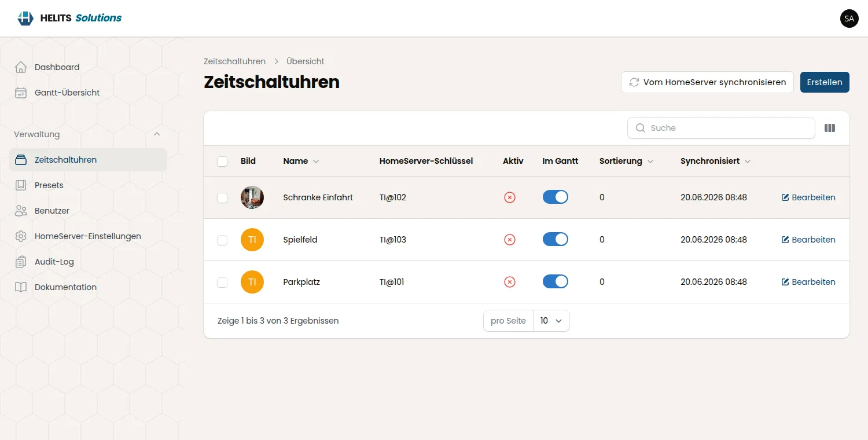Viewport: 868px width, 440px height.
Task: Open Audit-Log in the sidebar
Action: (88, 262)
